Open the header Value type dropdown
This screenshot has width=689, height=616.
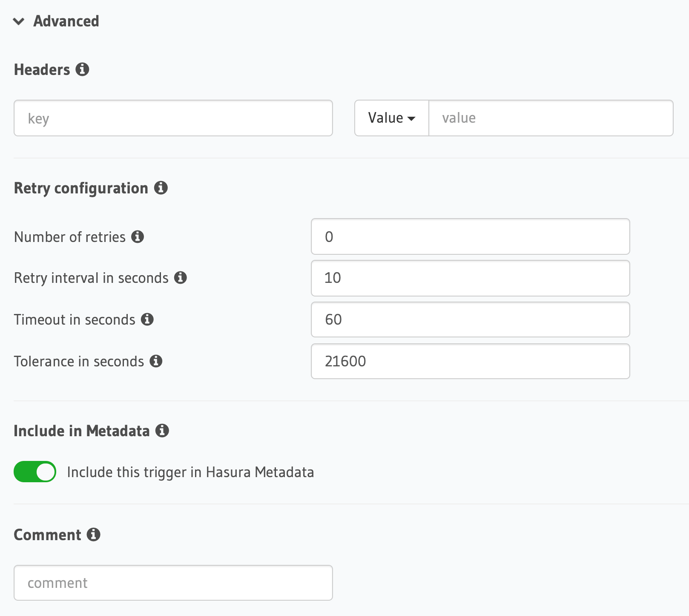391,118
